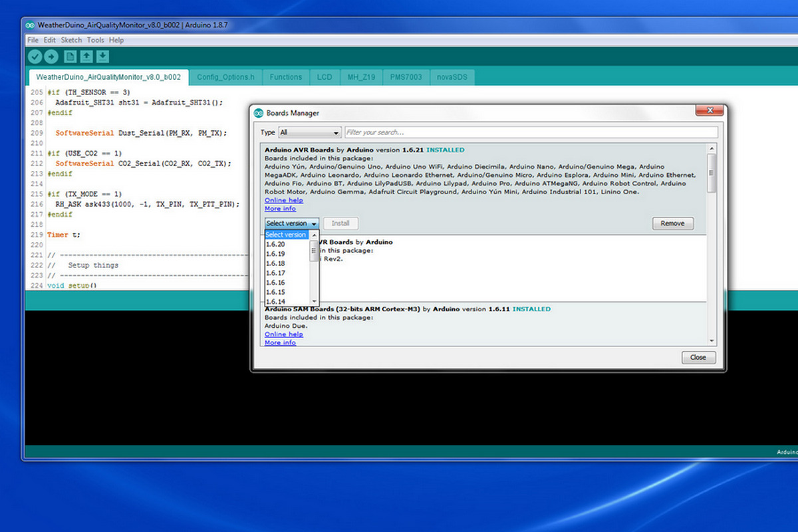The width and height of the screenshot is (798, 532).
Task: Click the Arduino AVR Boards package title
Action: pyautogui.click(x=299, y=150)
